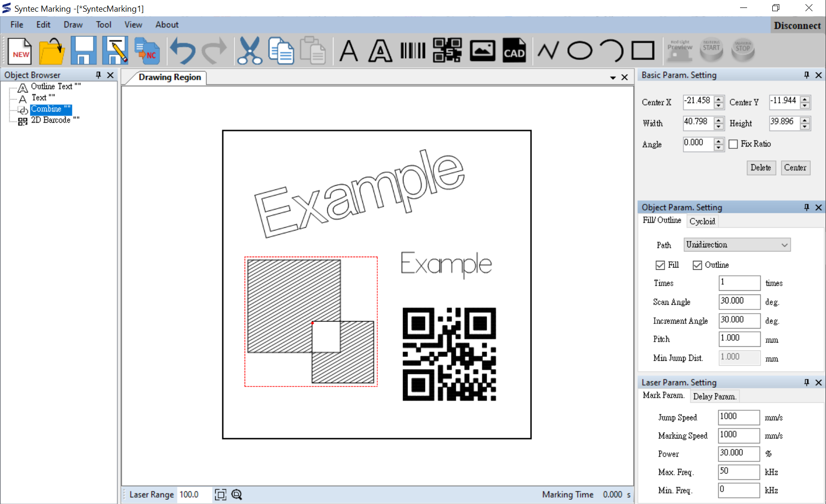
Task: Disable the Fill option
Action: tap(660, 265)
